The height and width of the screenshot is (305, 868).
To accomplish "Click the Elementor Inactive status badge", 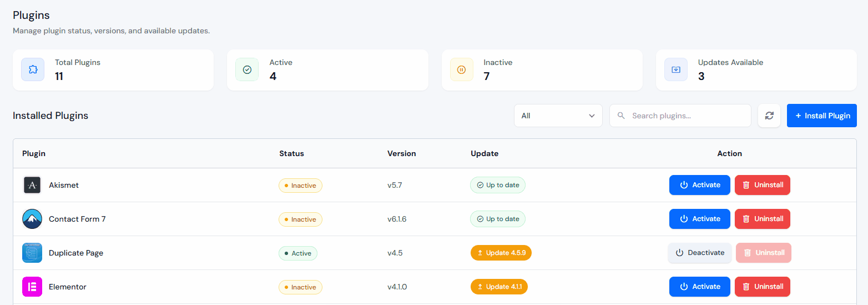I will pos(300,287).
